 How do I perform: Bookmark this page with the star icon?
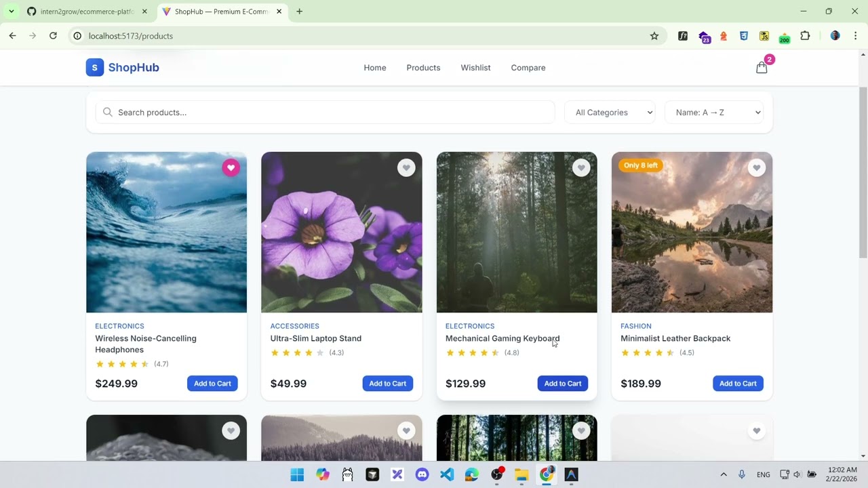pos(654,36)
